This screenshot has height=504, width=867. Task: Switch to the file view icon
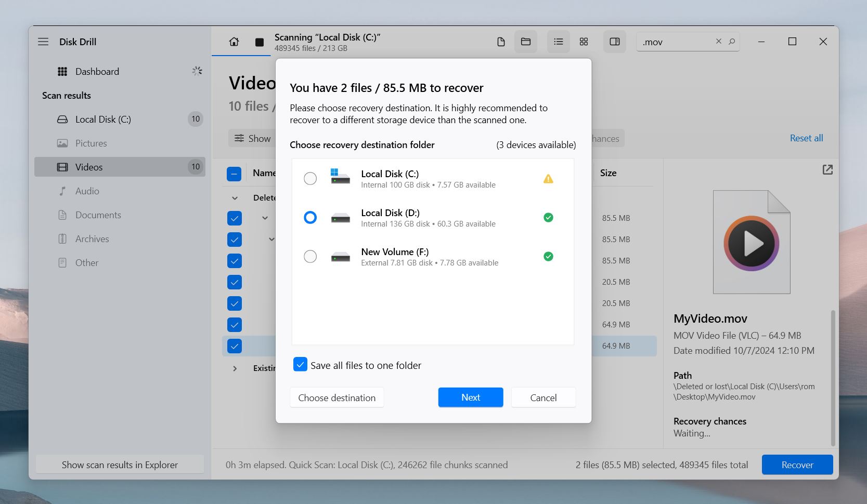tap(501, 42)
